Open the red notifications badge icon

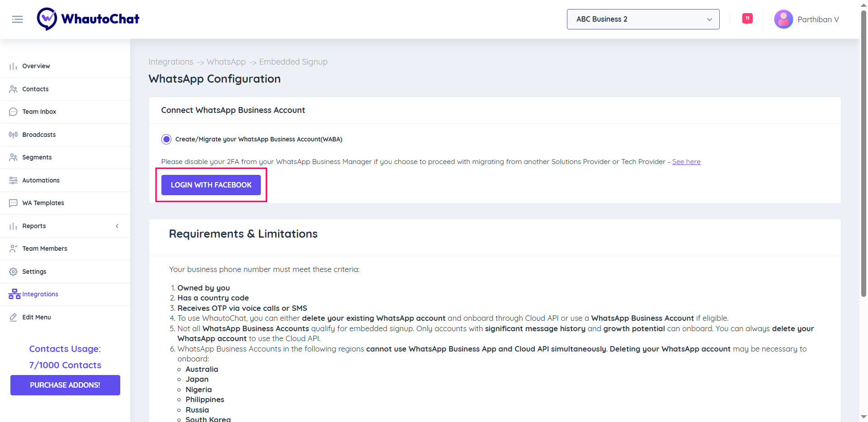click(x=747, y=19)
